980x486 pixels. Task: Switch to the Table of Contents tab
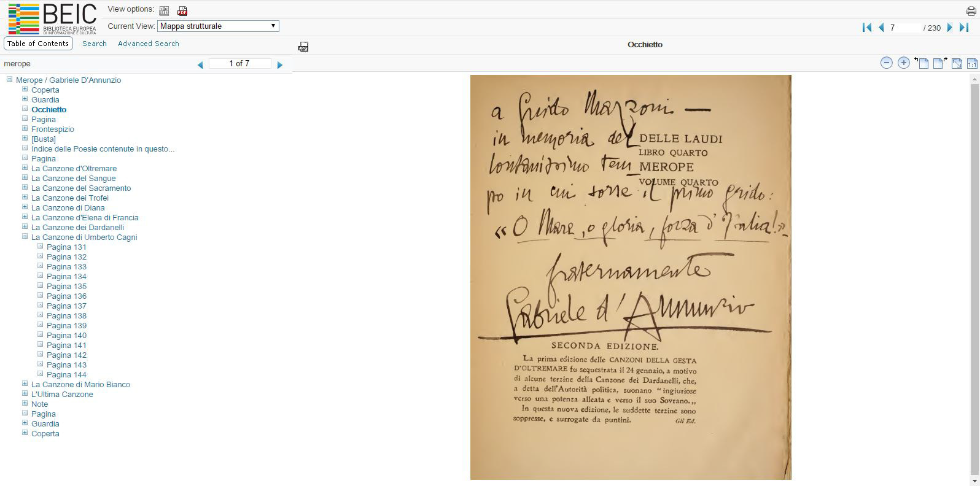pyautogui.click(x=38, y=44)
